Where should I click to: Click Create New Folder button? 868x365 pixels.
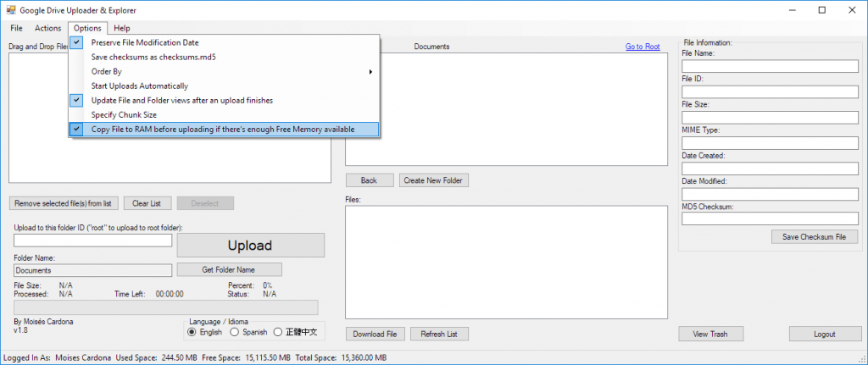coord(434,180)
